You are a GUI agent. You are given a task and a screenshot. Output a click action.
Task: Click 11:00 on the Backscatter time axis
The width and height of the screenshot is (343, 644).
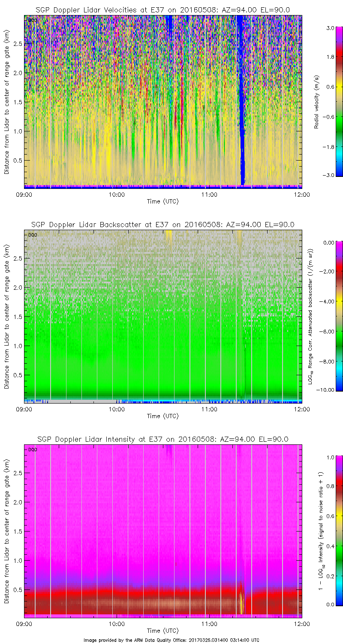pyautogui.click(x=209, y=409)
